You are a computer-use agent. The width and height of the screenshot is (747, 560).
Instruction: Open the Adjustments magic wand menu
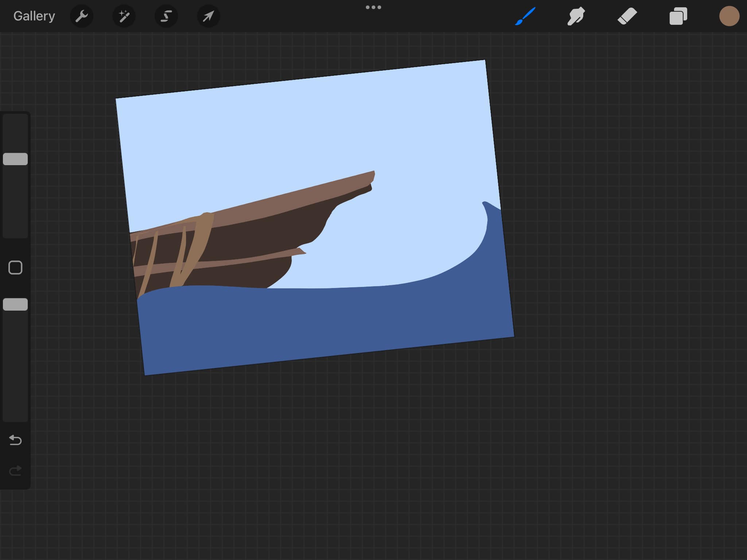pyautogui.click(x=124, y=16)
